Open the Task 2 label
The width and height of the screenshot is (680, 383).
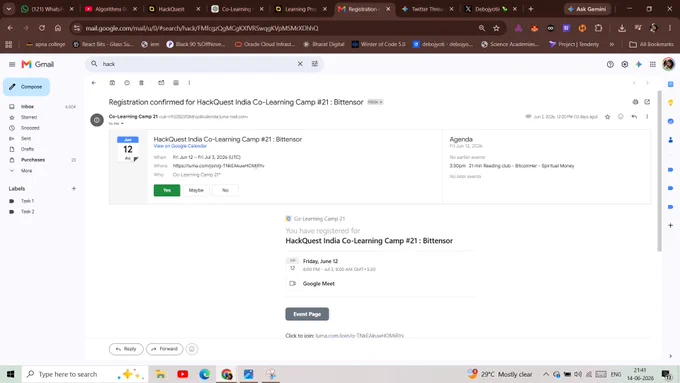click(27, 212)
